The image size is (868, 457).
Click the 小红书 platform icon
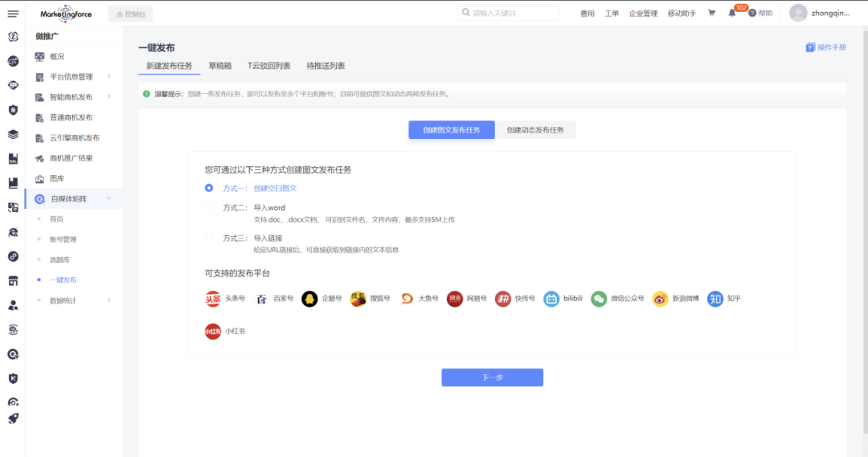(213, 331)
